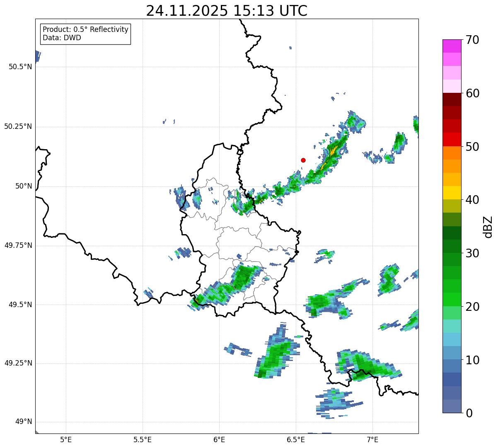Click the colorbar value 20
The height and width of the screenshot is (448, 498).
click(x=472, y=307)
